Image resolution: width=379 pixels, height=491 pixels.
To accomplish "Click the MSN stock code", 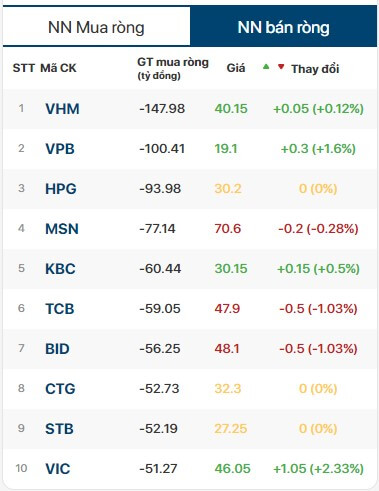I will 62,229.
